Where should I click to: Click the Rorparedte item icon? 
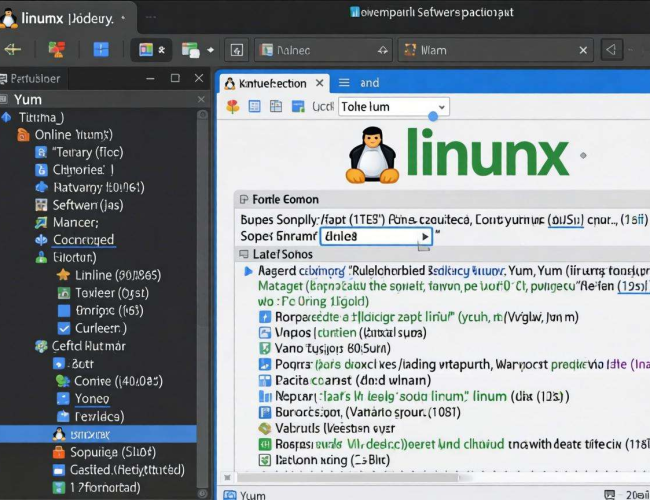[264, 317]
